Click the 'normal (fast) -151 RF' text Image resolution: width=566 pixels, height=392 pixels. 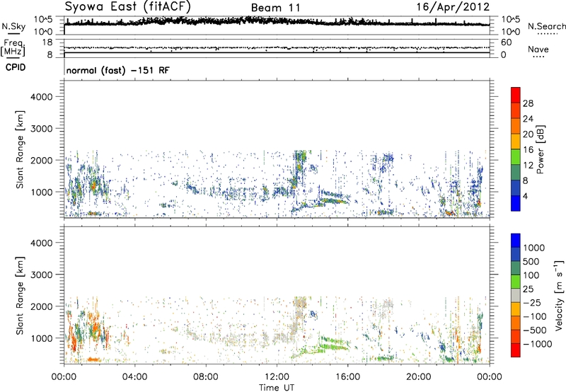117,70
